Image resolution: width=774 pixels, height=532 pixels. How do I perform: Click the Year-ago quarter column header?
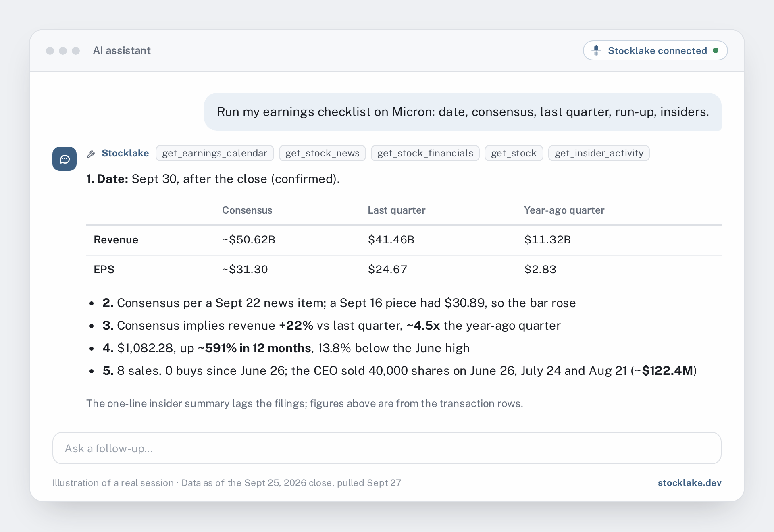coord(564,210)
